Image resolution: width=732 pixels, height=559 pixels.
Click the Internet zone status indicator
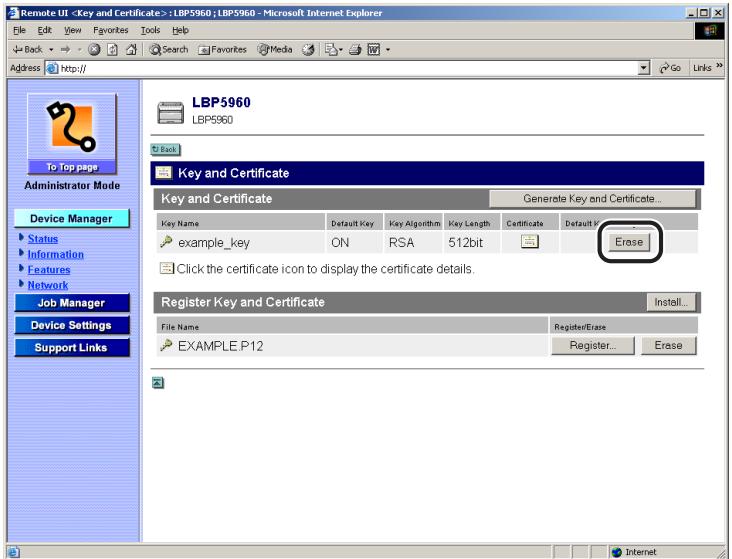point(634,552)
